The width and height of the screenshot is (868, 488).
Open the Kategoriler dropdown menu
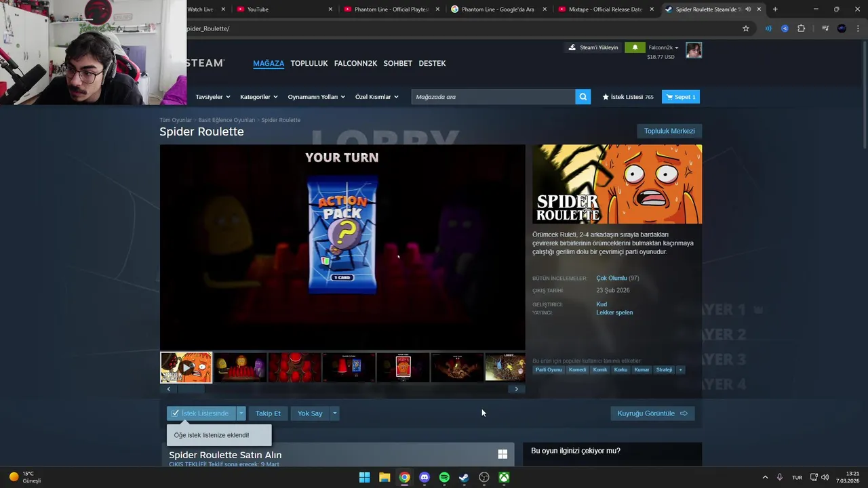259,97
